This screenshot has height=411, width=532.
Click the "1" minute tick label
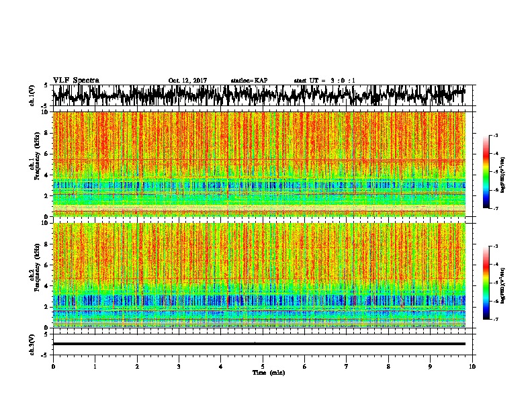[95, 367]
